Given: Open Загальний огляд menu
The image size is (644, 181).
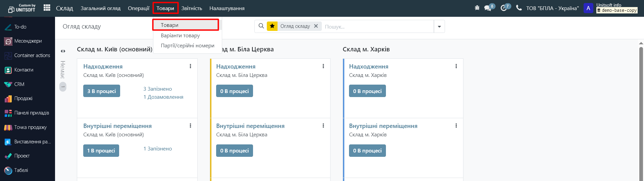Looking at the screenshot, I should point(100,8).
